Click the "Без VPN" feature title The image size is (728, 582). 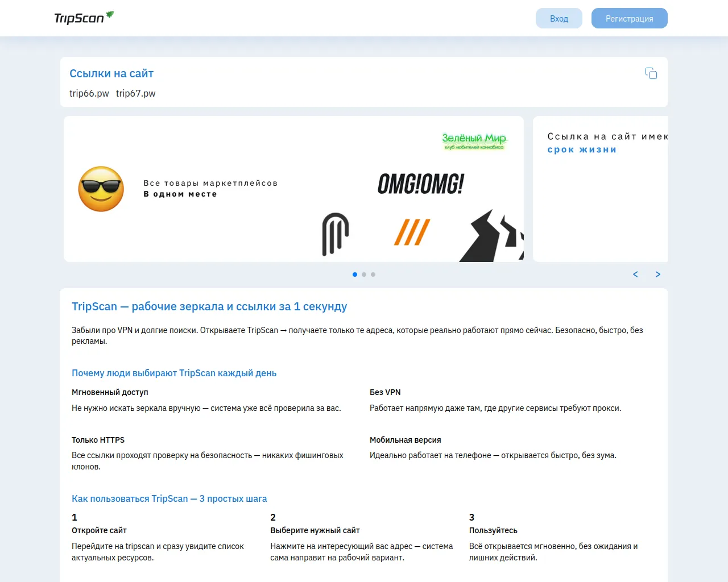(385, 392)
